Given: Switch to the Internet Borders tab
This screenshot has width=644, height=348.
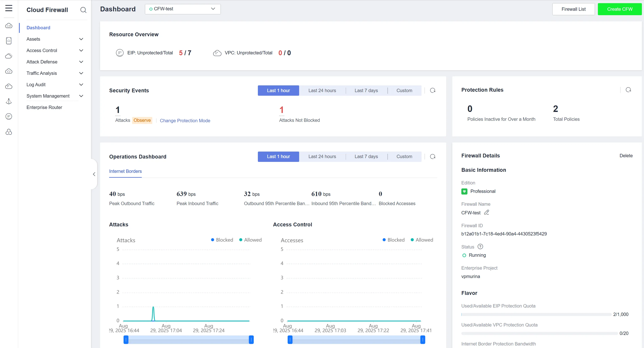Looking at the screenshot, I should pos(125,171).
